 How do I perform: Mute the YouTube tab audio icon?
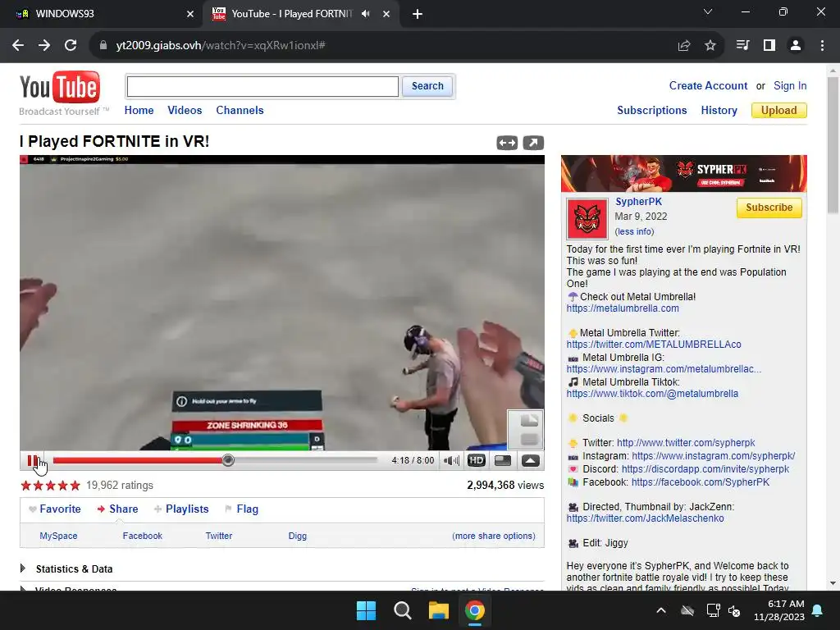(365, 14)
